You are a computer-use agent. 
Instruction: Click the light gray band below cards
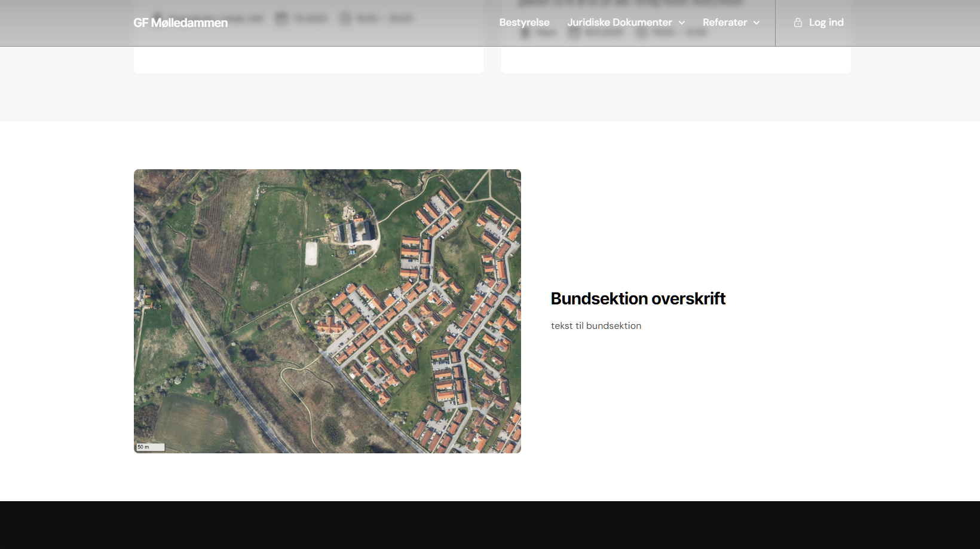click(490, 99)
